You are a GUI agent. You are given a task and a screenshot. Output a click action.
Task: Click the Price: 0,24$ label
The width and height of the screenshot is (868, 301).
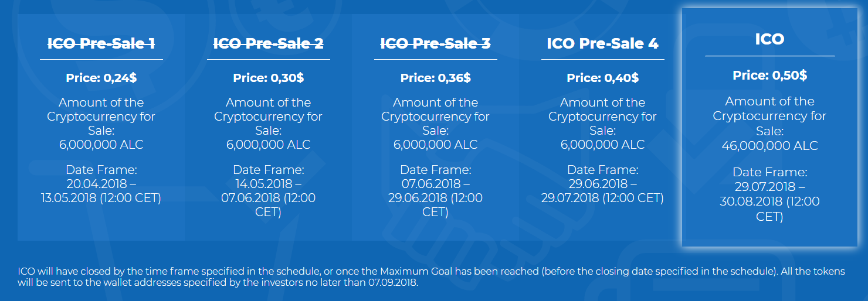coord(101,78)
